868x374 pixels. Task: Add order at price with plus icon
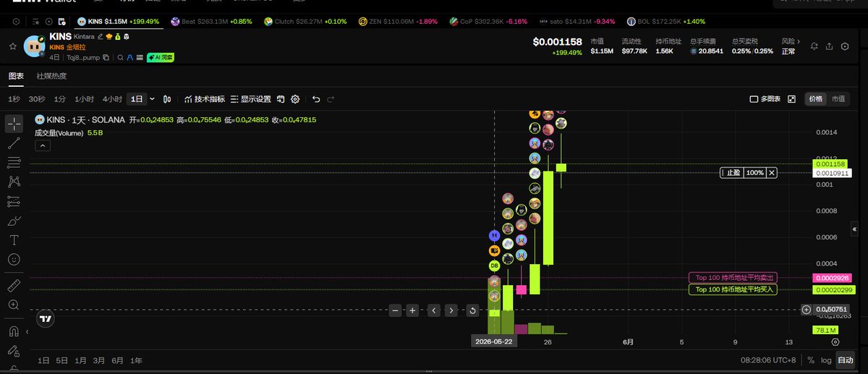[x=807, y=310]
